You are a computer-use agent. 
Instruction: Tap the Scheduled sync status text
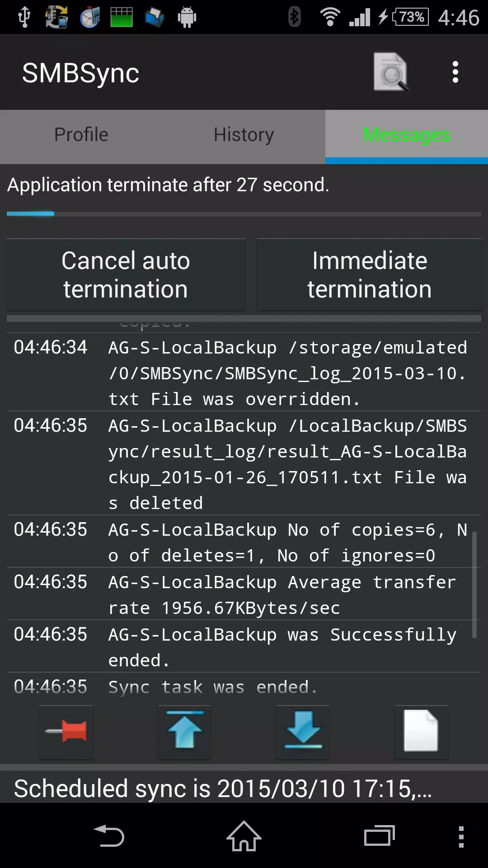point(223,788)
